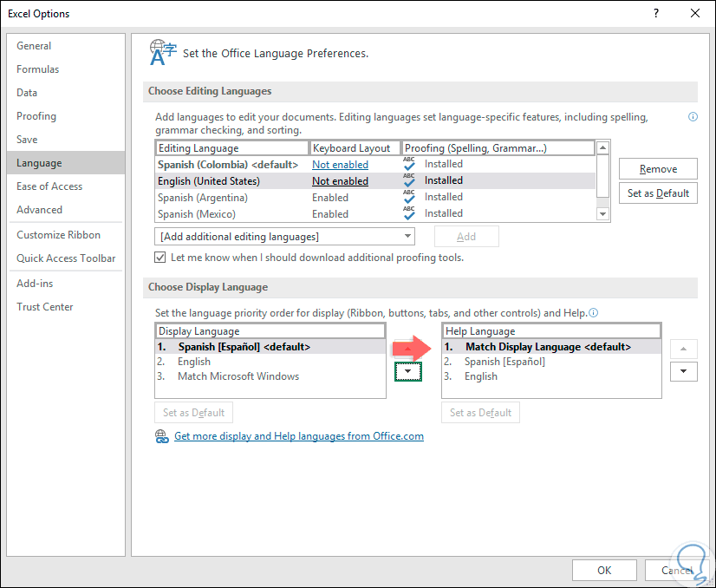Select Spanish (Argentina) editing language row
This screenshot has width=716, height=588.
[x=375, y=198]
